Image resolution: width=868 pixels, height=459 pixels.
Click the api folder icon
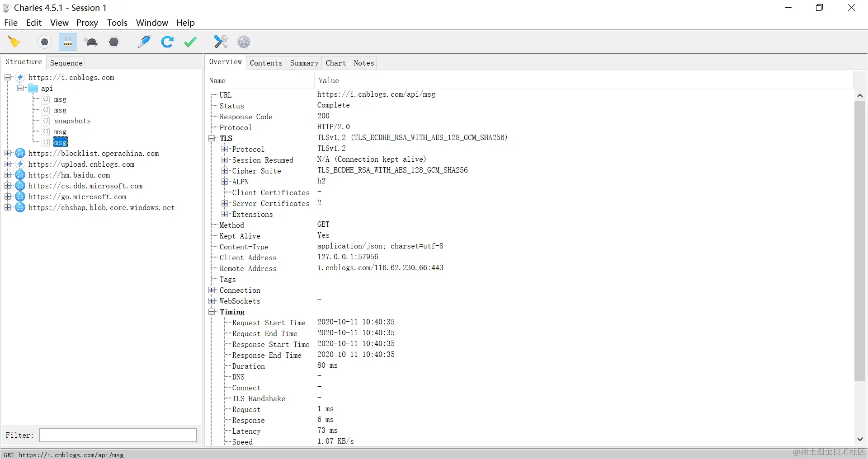coord(33,88)
